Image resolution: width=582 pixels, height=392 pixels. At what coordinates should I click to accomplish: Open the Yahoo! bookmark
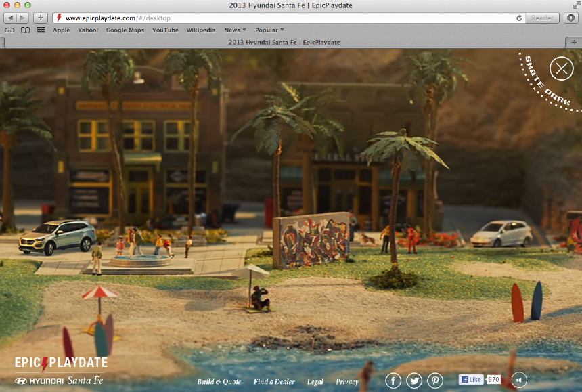88,30
